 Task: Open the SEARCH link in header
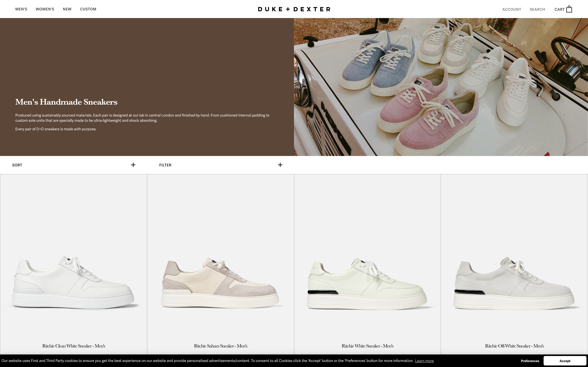(x=537, y=9)
